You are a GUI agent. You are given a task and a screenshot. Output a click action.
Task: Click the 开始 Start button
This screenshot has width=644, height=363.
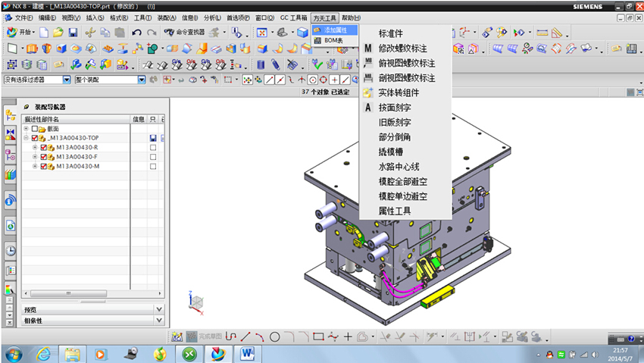20,33
